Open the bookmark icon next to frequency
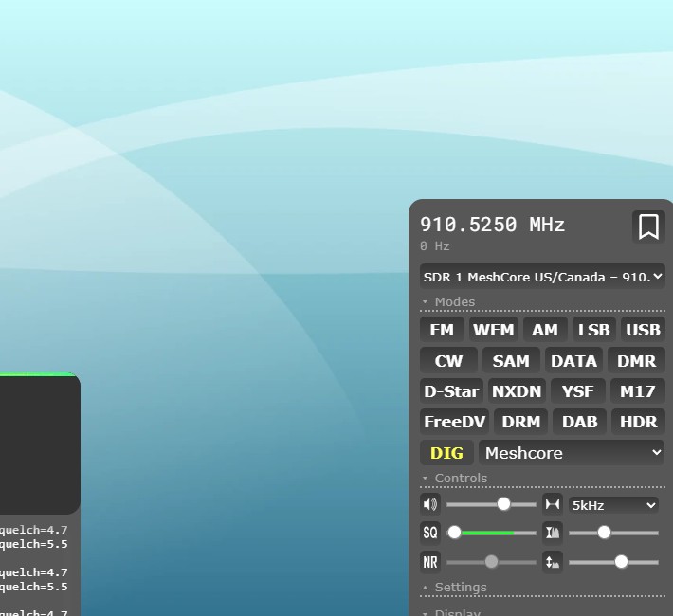The image size is (673, 616). pyautogui.click(x=648, y=226)
